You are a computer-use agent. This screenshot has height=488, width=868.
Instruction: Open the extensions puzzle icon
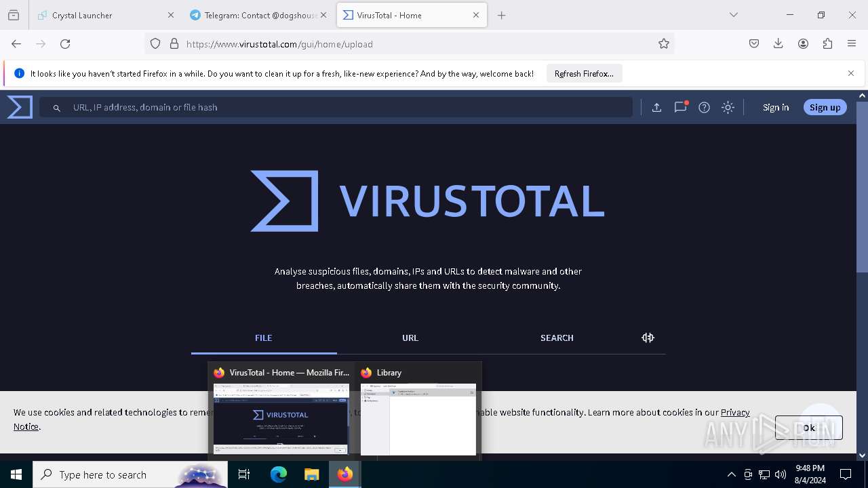click(827, 43)
